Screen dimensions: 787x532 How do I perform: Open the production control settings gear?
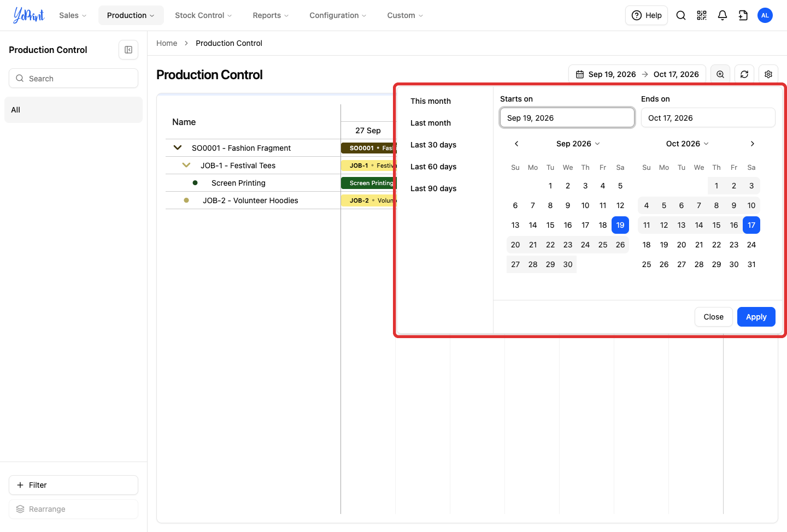tap(768, 74)
